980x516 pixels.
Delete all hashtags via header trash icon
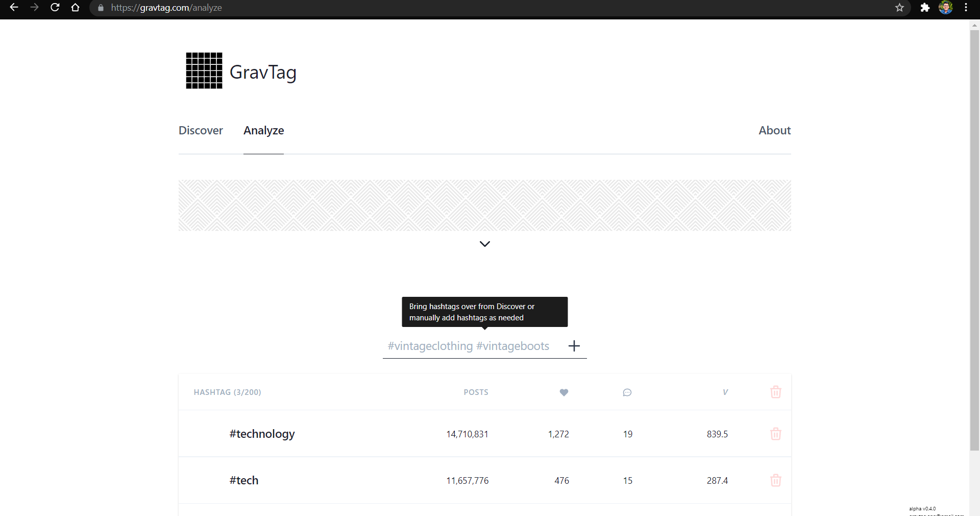(776, 392)
